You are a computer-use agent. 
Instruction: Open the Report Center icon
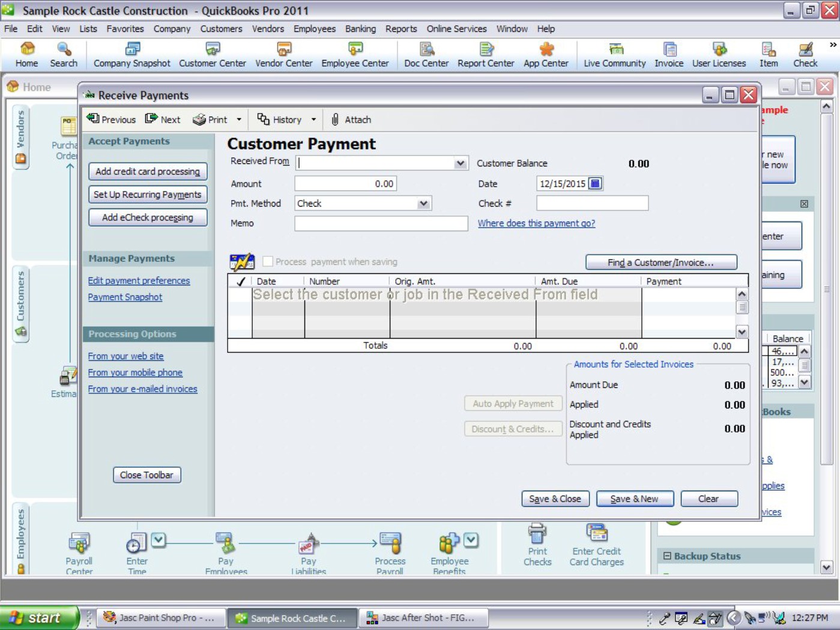coord(486,55)
